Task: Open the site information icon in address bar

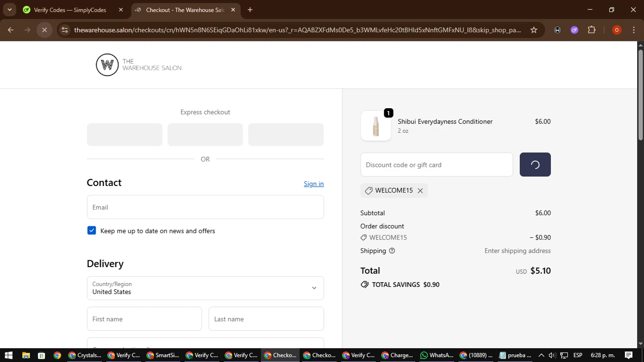Action: (65, 30)
